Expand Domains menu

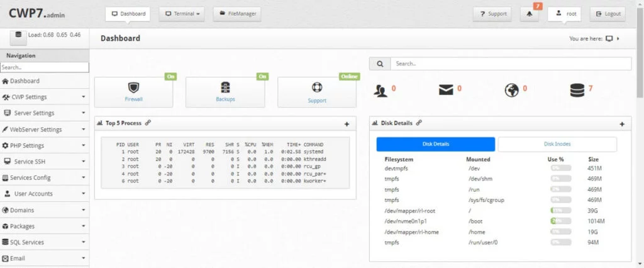(45, 210)
